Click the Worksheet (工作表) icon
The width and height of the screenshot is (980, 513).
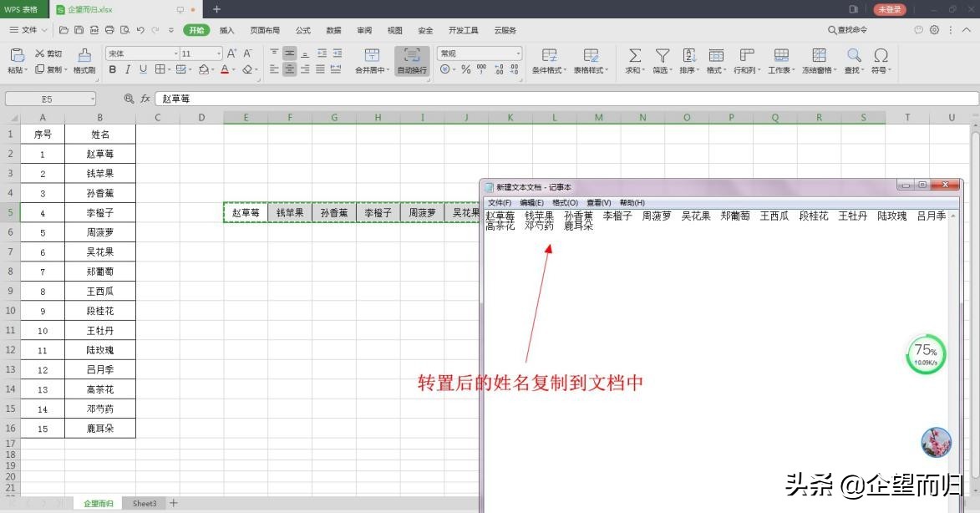point(781,55)
